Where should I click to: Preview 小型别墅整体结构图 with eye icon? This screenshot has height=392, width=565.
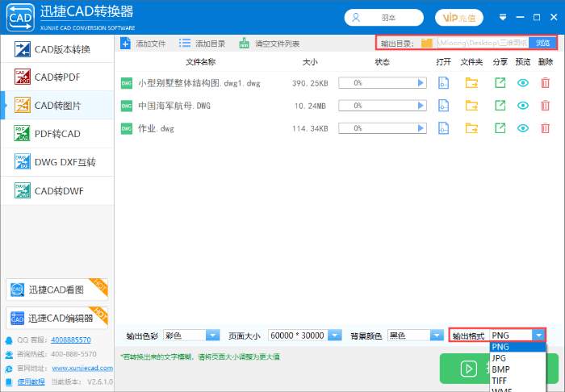coord(523,83)
